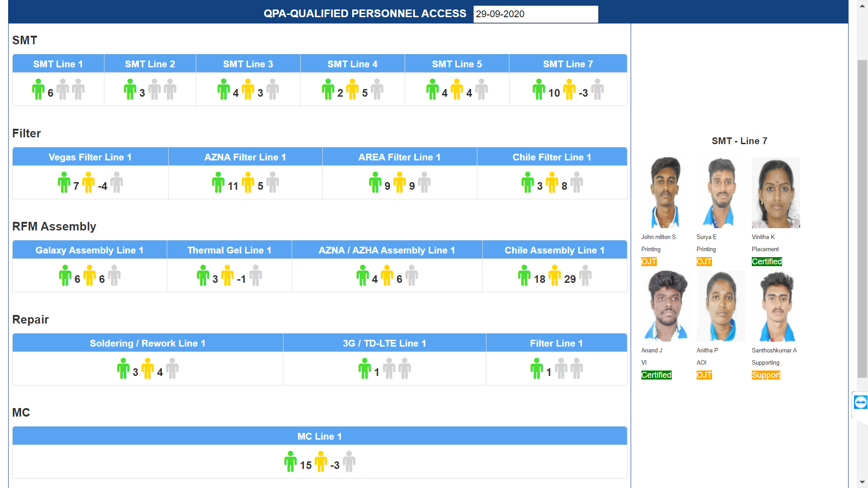Click yellow person icon in Vegas Filter Line 1
This screenshot has width=868, height=488.
[89, 183]
